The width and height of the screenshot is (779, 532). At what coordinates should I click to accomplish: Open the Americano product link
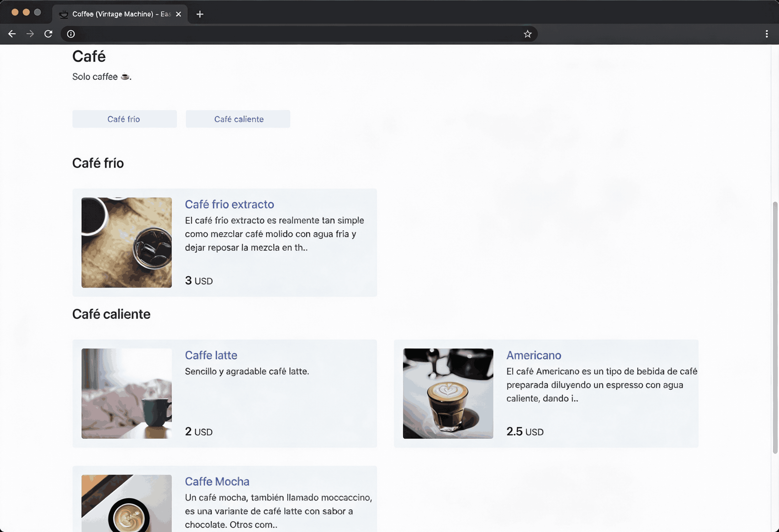click(x=534, y=355)
